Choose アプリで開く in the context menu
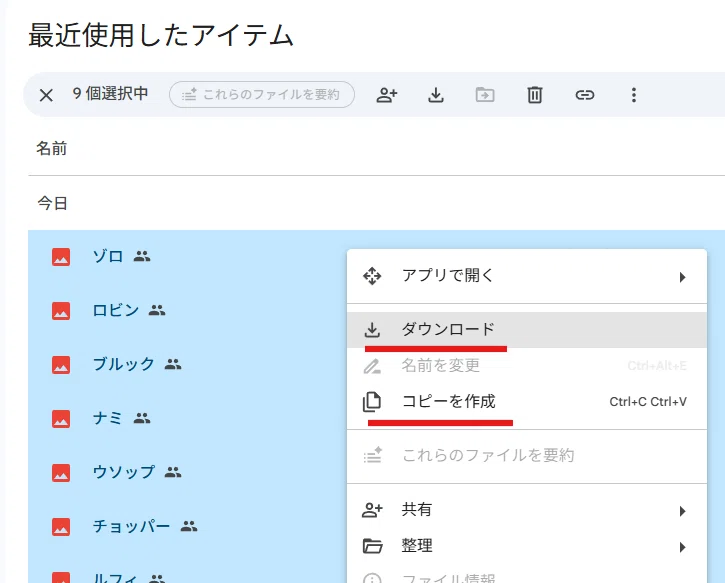 click(x=527, y=276)
